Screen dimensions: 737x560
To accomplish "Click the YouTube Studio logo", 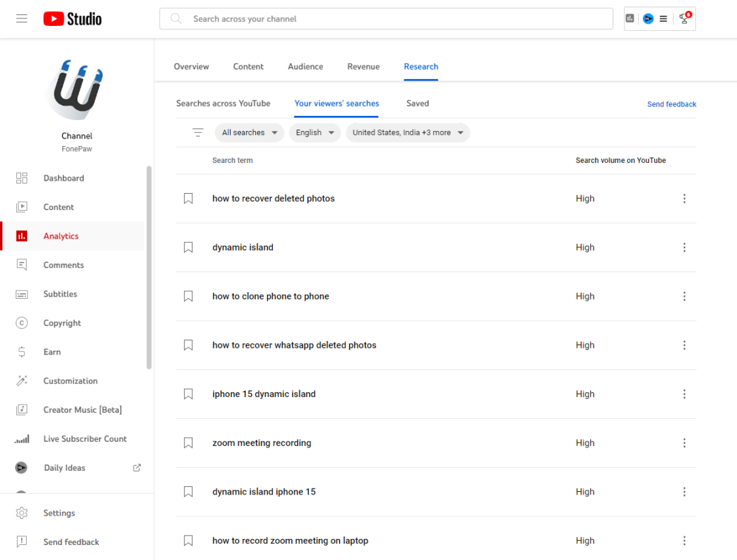I will (x=72, y=19).
